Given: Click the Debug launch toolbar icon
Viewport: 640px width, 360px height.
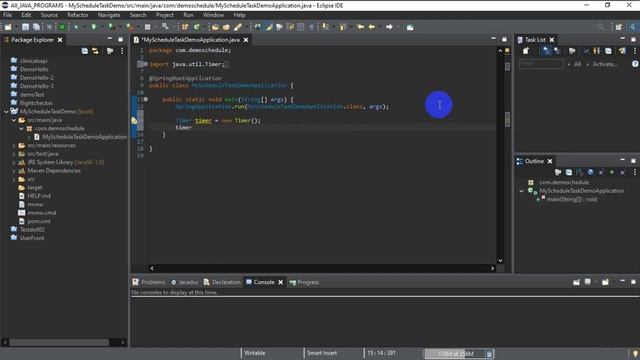Looking at the screenshot, I should (76, 27).
